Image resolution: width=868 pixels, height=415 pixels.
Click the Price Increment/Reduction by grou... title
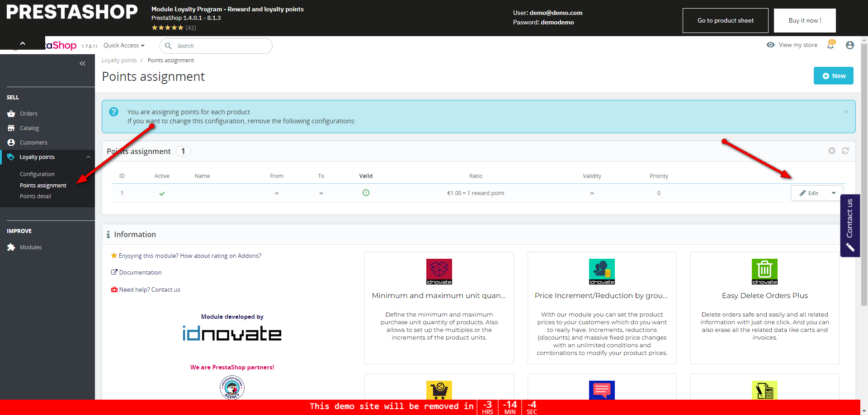click(601, 296)
